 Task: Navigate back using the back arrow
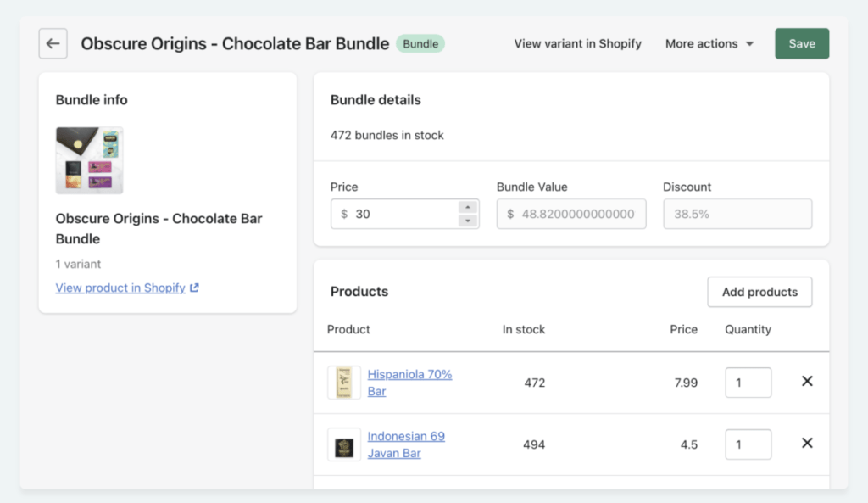tap(53, 43)
